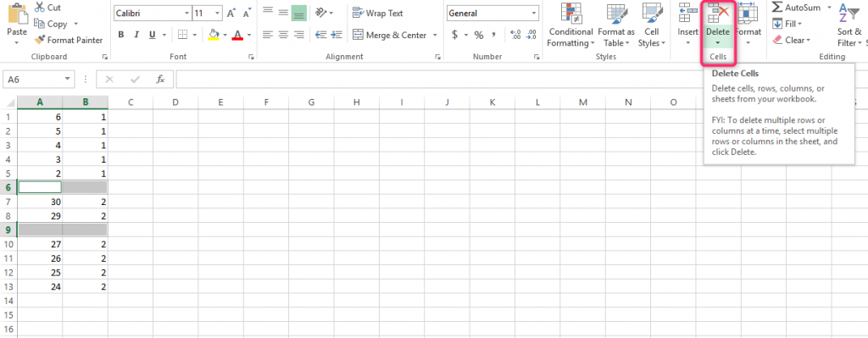Open Conditional Formatting menu
The image size is (868, 338).
tap(570, 25)
